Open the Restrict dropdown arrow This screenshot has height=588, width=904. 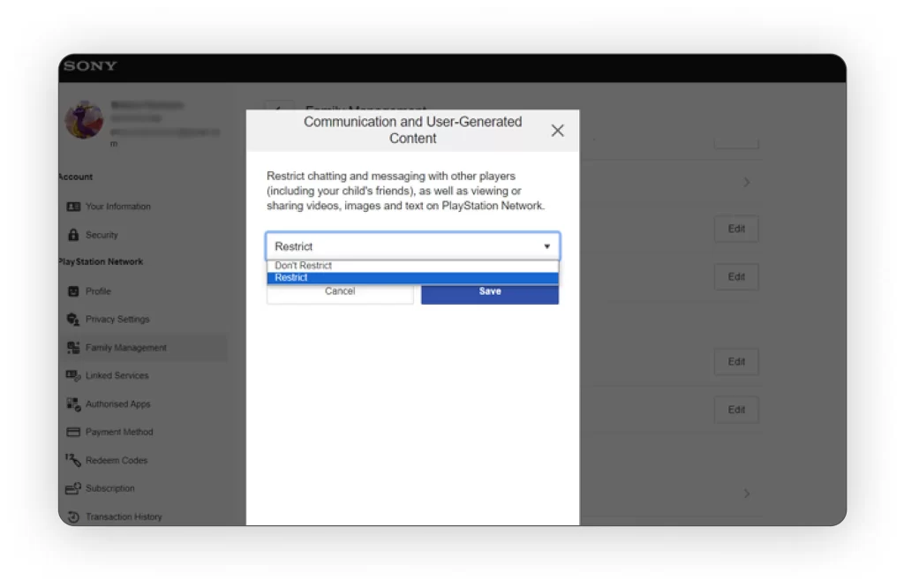tap(546, 246)
